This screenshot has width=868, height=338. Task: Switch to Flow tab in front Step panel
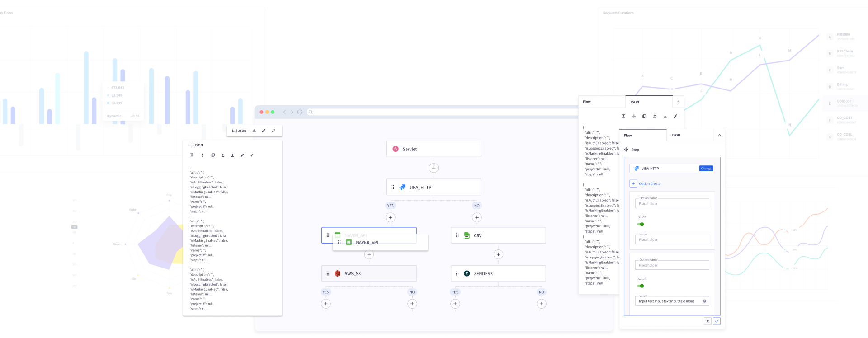coord(643,135)
